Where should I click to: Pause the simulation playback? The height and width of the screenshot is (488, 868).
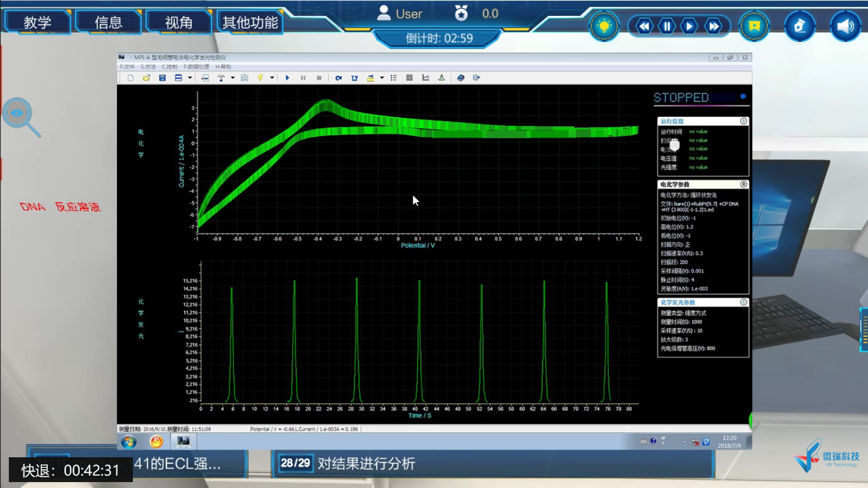[667, 26]
